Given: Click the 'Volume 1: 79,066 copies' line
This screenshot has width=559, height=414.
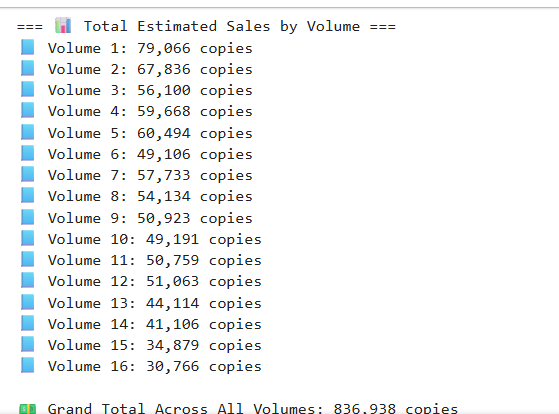Looking at the screenshot, I should click(x=150, y=48).
